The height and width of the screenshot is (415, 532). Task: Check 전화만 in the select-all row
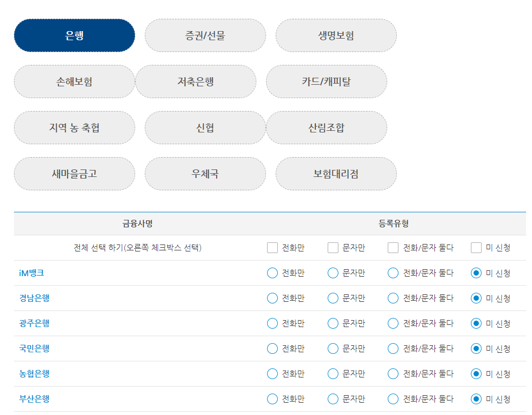tap(271, 247)
